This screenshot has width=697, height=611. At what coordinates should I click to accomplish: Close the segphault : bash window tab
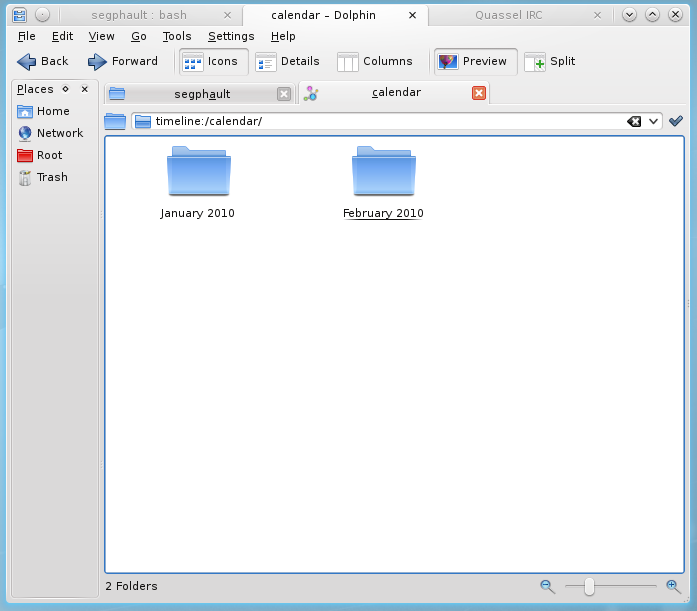(x=227, y=16)
